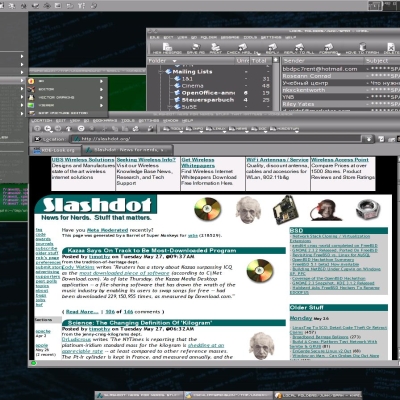Image resolution: width=400 pixels, height=400 pixels.
Task: Click the Forward icon in KMail toolbar
Action: [x=328, y=47]
